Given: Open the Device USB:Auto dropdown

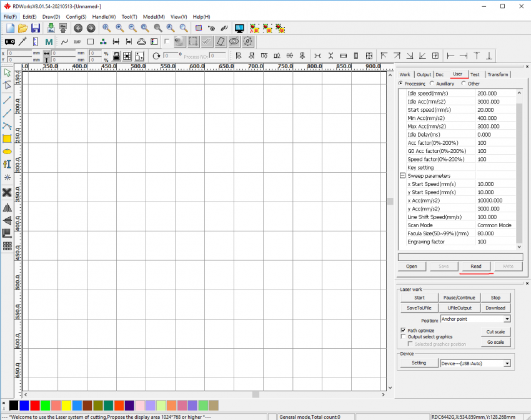Looking at the screenshot, I should [507, 363].
